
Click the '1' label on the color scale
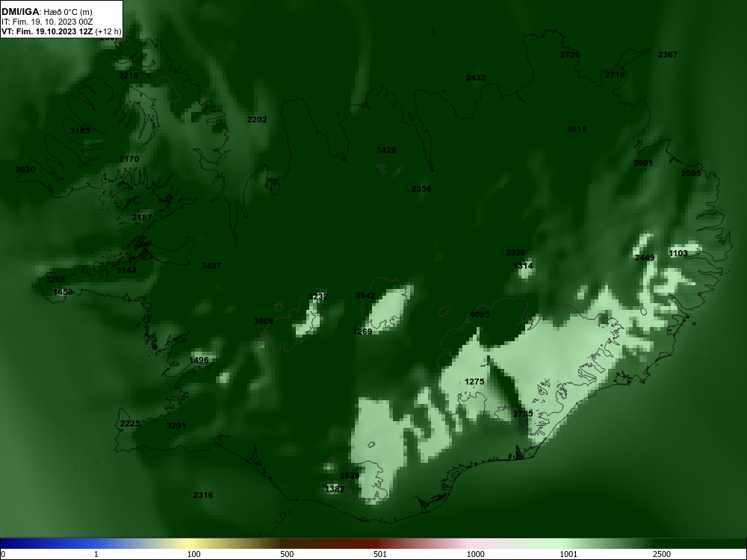96,554
